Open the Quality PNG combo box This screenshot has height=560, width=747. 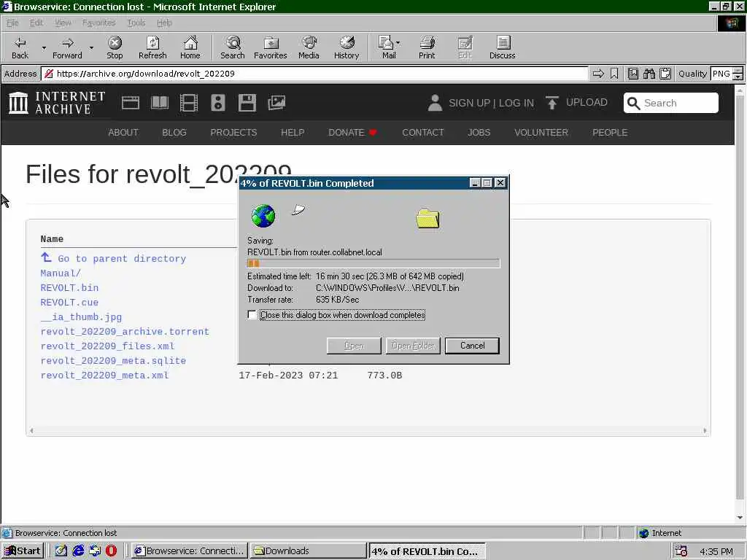tap(726, 74)
